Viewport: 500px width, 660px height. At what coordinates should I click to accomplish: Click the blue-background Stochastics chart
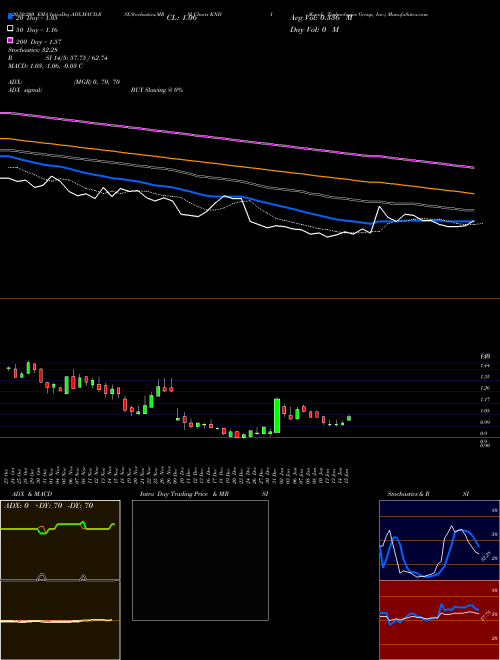point(439,540)
